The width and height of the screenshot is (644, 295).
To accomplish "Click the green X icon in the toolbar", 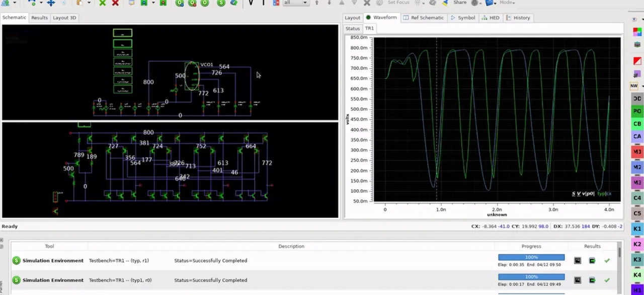I will (x=103, y=3).
